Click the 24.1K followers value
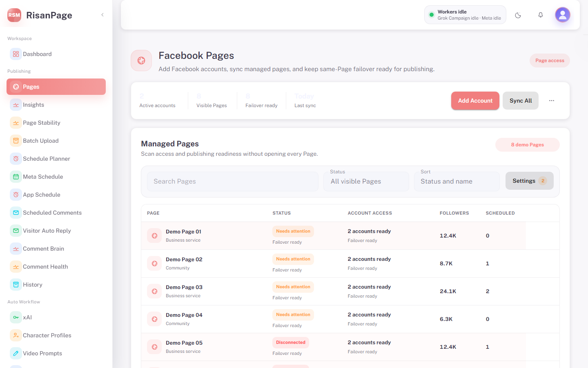 [448, 291]
